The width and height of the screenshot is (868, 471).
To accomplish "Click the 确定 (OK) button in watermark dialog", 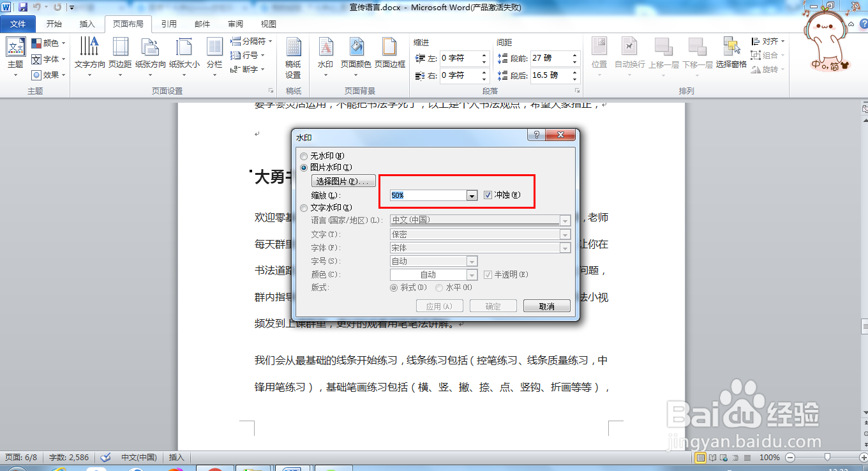I will [493, 306].
